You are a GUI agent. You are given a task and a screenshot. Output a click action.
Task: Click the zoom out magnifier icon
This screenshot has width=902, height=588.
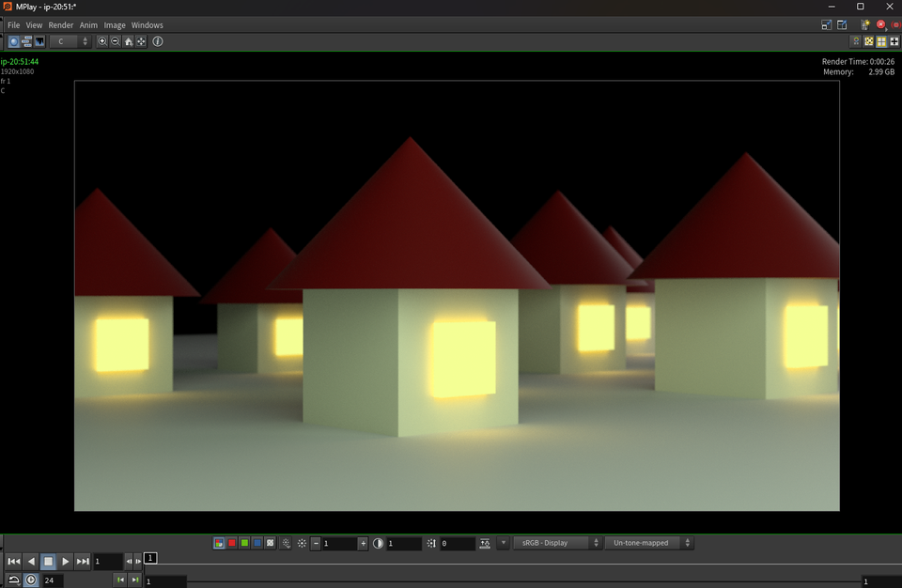[115, 41]
